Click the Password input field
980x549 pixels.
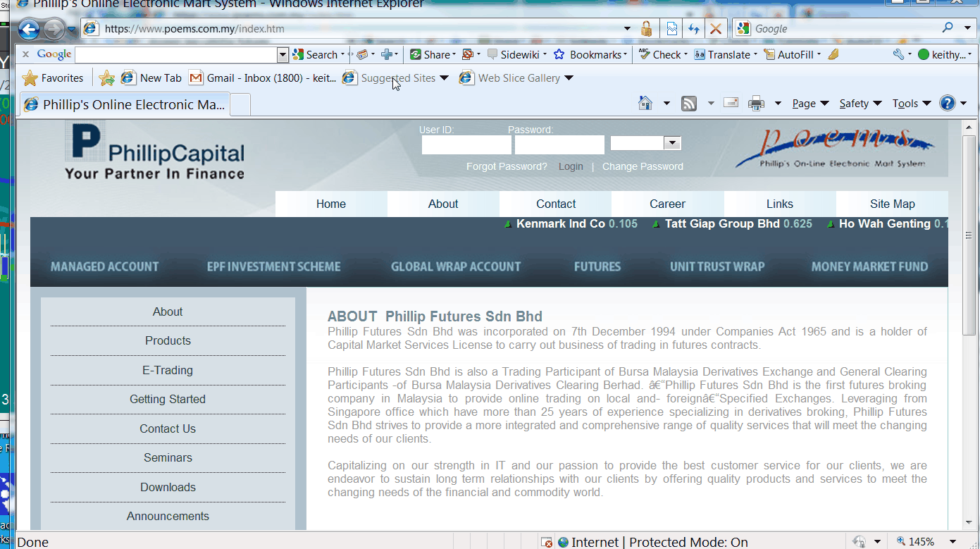pyautogui.click(x=559, y=144)
